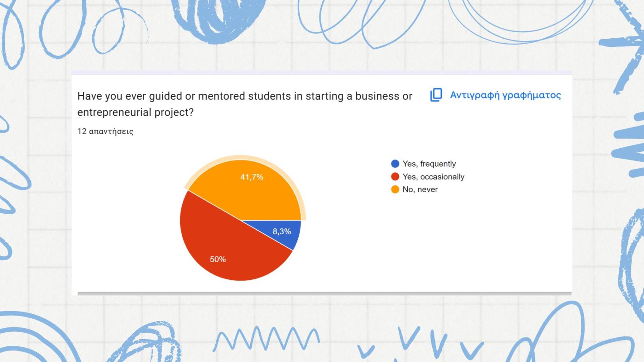The width and height of the screenshot is (644, 362).
Task: Click the word entrepreneurial in the question
Action: pyautogui.click(x=114, y=112)
